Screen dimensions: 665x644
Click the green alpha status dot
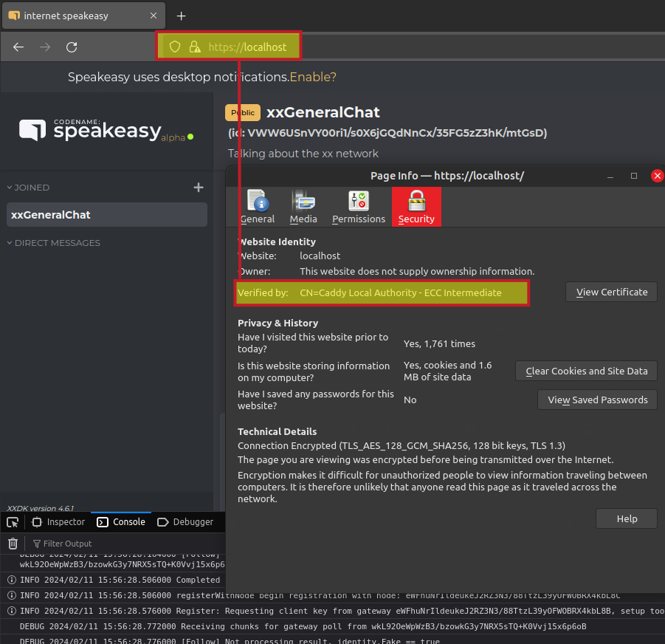point(190,137)
